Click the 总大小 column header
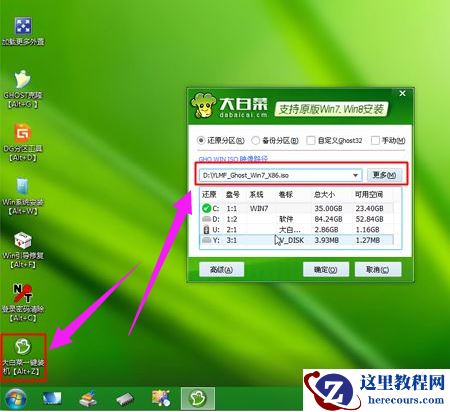Screen dimensions: 450x412 pos(324,194)
